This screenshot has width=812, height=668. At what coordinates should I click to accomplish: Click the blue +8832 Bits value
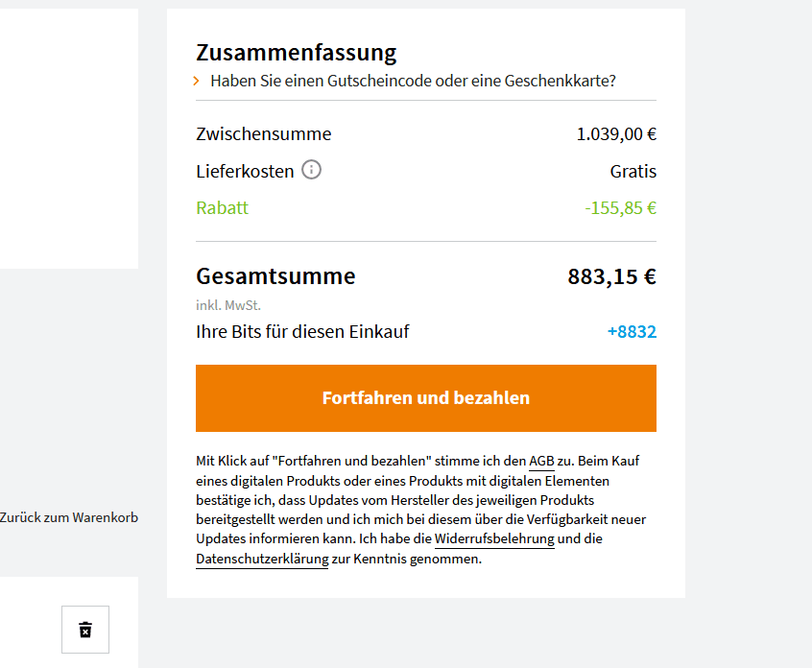coord(632,332)
